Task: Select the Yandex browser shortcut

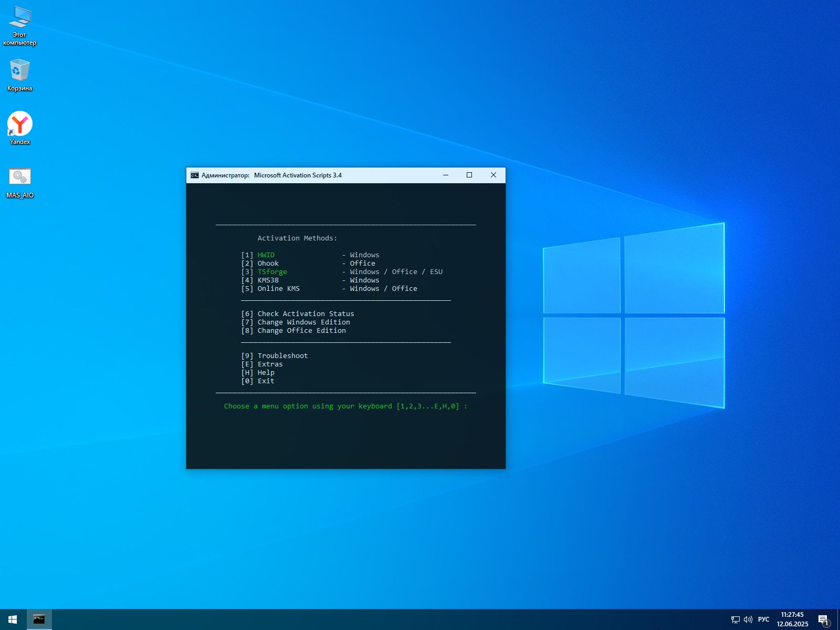Action: point(20,128)
